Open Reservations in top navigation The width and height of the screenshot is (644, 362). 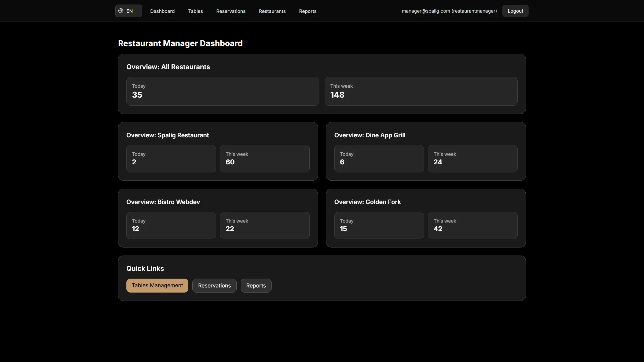[x=231, y=11]
